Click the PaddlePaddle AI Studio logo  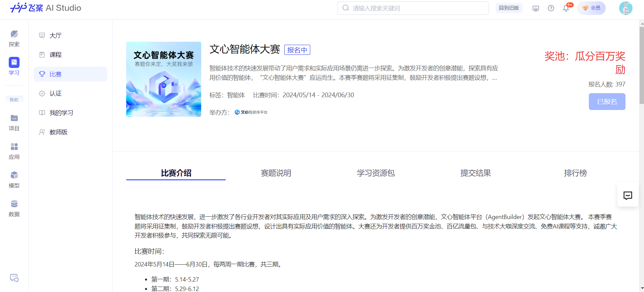(46, 8)
